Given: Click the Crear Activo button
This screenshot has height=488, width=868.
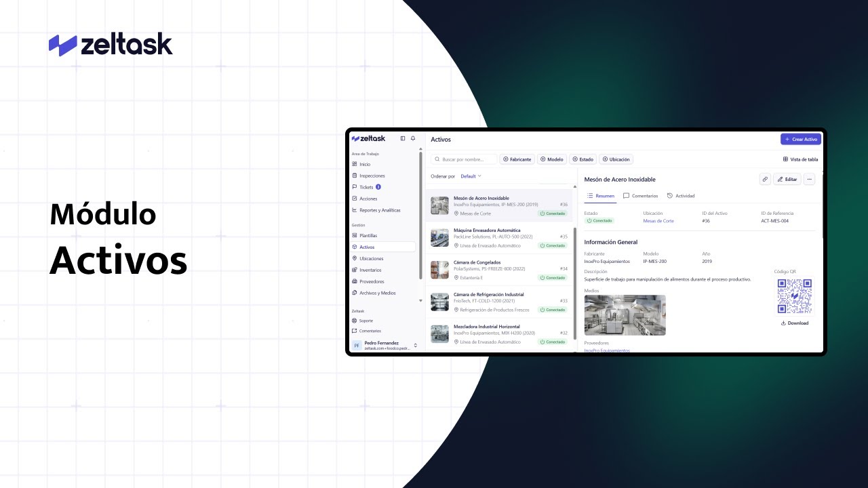Looking at the screenshot, I should 801,139.
